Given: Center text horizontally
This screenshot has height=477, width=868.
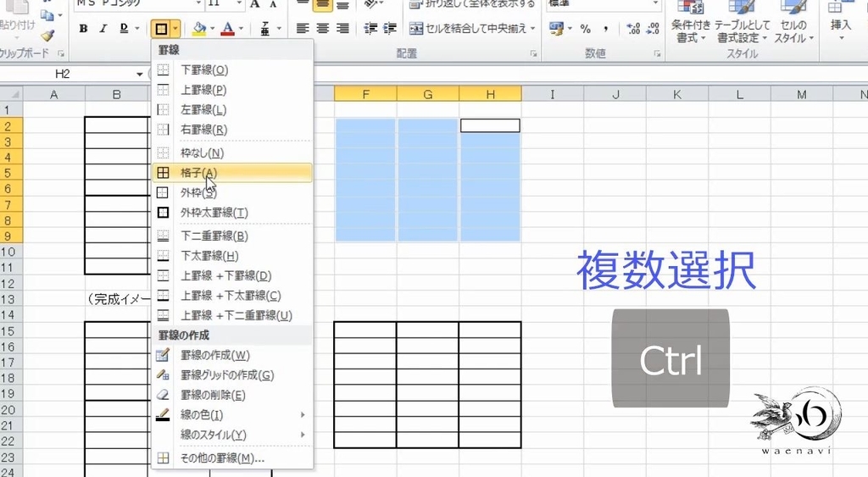Looking at the screenshot, I should (x=323, y=28).
